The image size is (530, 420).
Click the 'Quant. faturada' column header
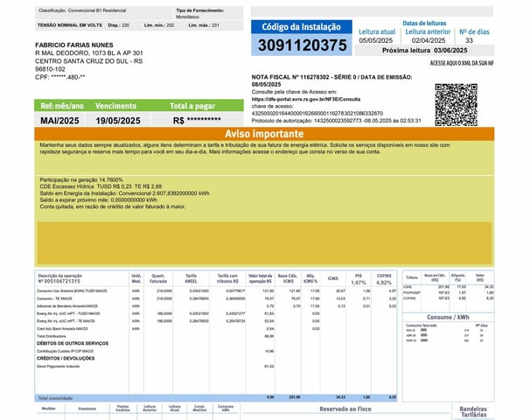(x=158, y=278)
